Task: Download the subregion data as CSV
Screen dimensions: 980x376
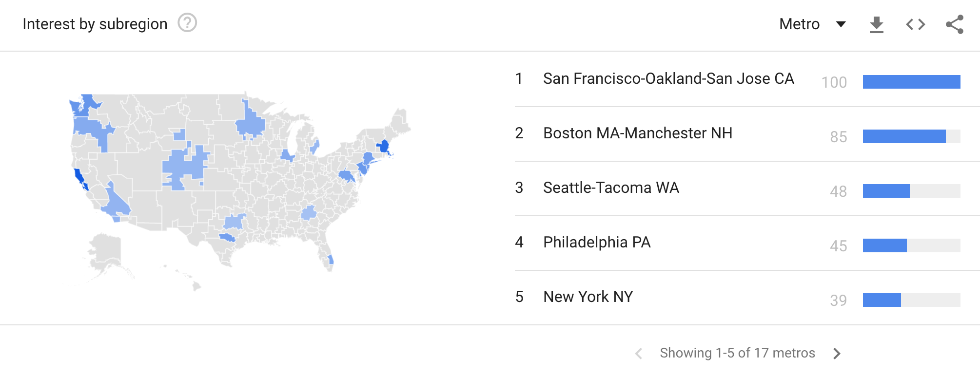Action: [x=876, y=24]
